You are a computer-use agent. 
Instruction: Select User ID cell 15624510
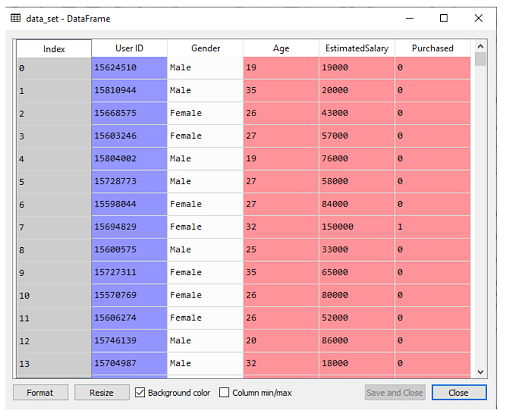(129, 68)
